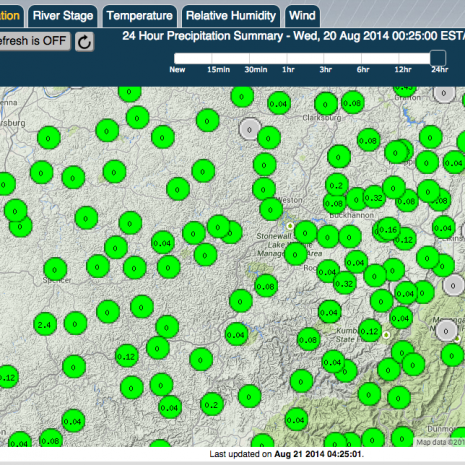Viewport: 465px width, 465px height.
Task: Click the small white dot near Kumbrabow State
Action: [x=386, y=335]
